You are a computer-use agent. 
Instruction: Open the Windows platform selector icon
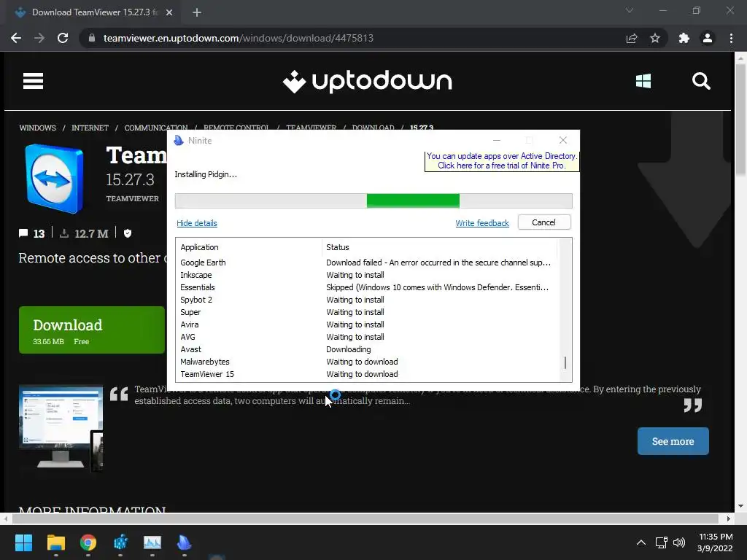click(x=643, y=81)
